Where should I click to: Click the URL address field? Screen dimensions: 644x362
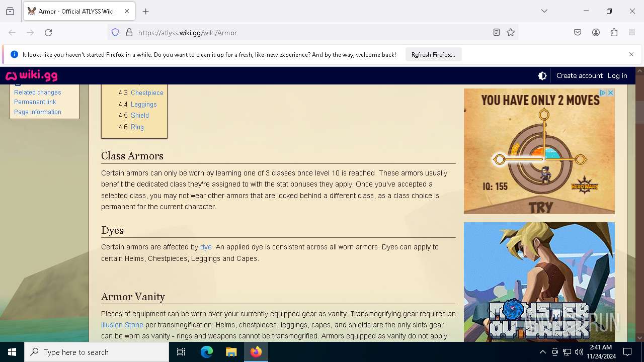(312, 33)
